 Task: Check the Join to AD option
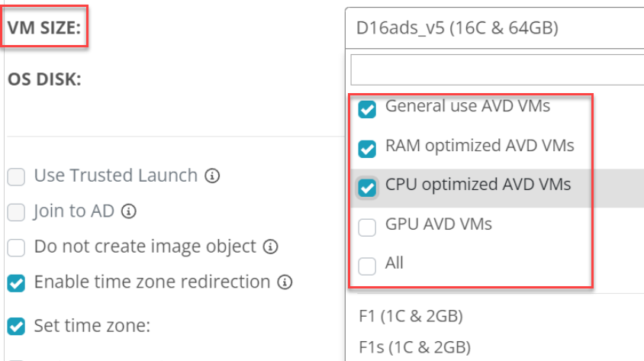coord(16,212)
